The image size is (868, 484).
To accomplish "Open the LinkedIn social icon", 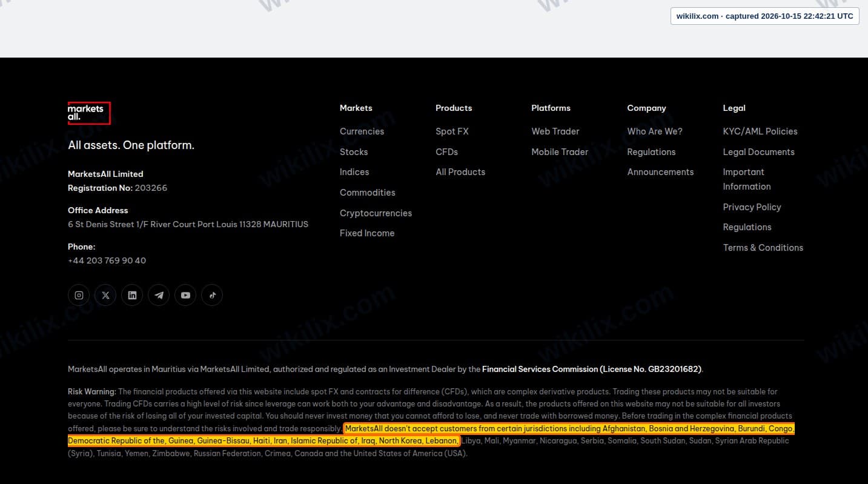I will pyautogui.click(x=132, y=295).
